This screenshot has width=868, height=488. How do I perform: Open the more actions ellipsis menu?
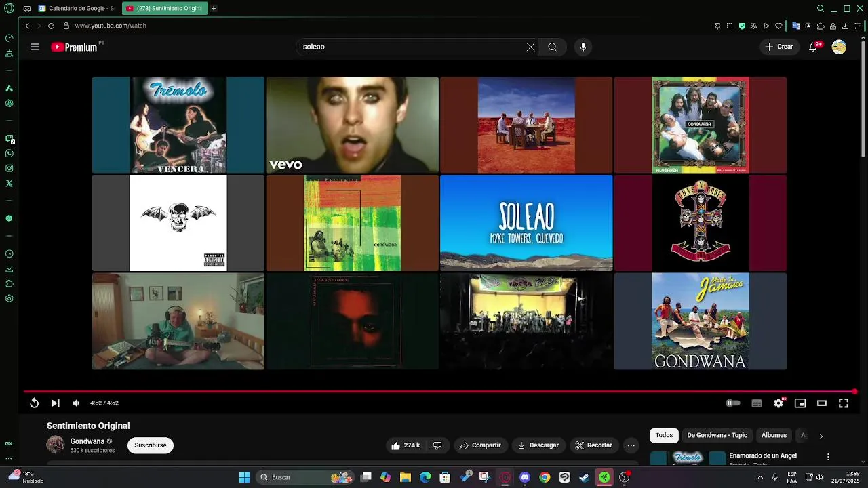[631, 445]
